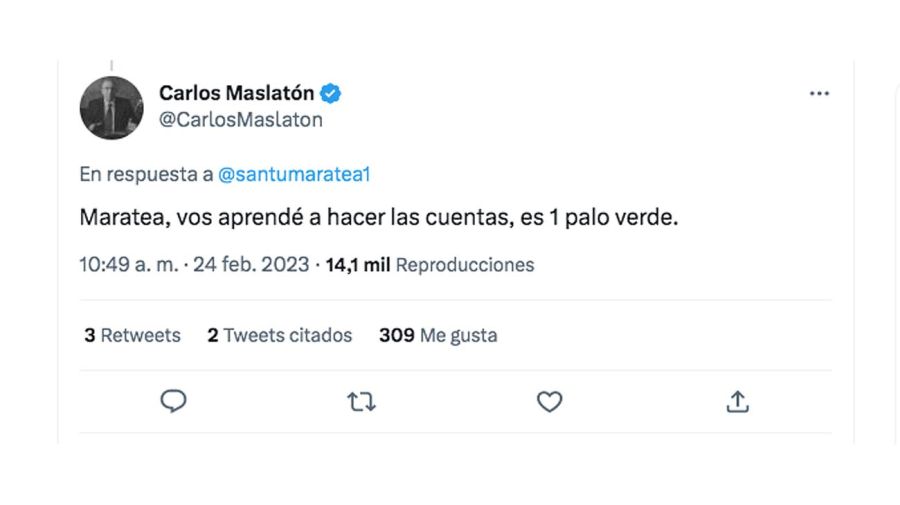
Task: Click the 'En respuesta a' label
Action: coord(146,174)
